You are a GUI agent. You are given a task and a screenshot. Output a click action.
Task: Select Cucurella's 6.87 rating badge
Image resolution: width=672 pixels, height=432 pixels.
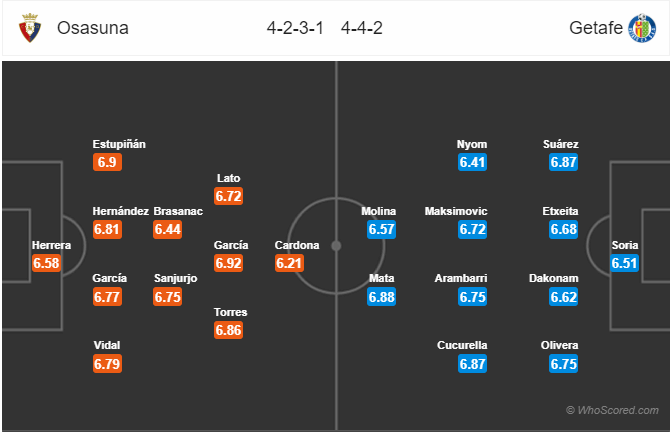pyautogui.click(x=472, y=364)
